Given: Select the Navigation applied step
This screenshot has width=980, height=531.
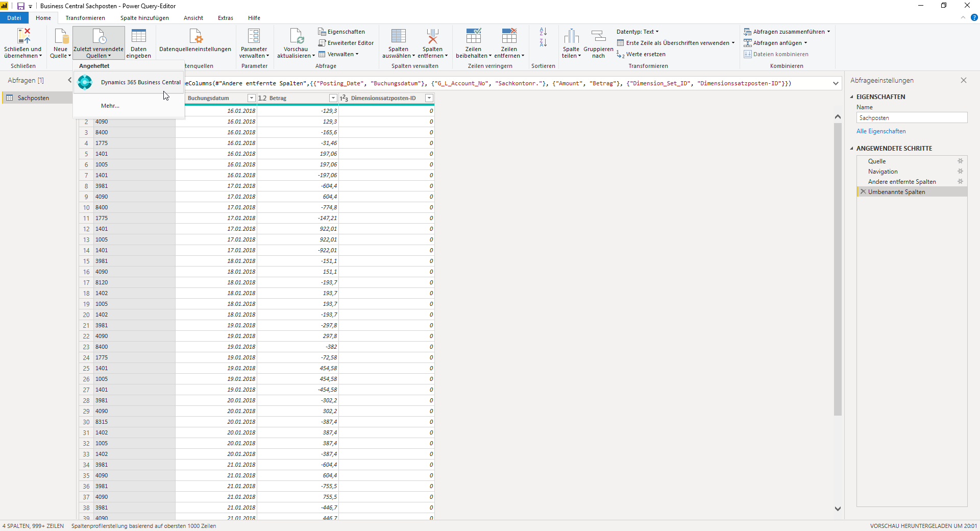Looking at the screenshot, I should click(x=883, y=171).
